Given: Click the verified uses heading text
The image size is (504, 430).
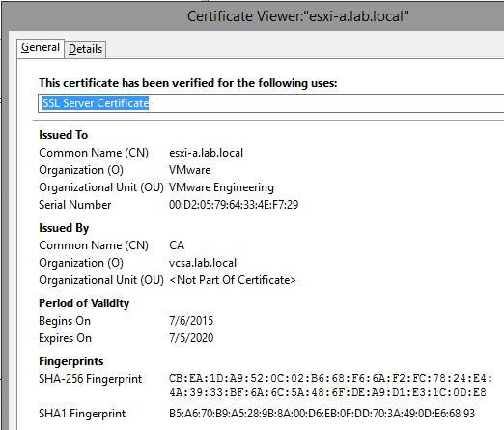Looking at the screenshot, I should click(x=188, y=83).
